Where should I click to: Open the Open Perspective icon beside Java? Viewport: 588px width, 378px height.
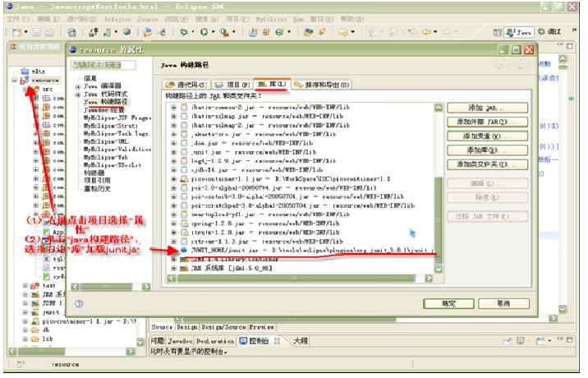497,32
